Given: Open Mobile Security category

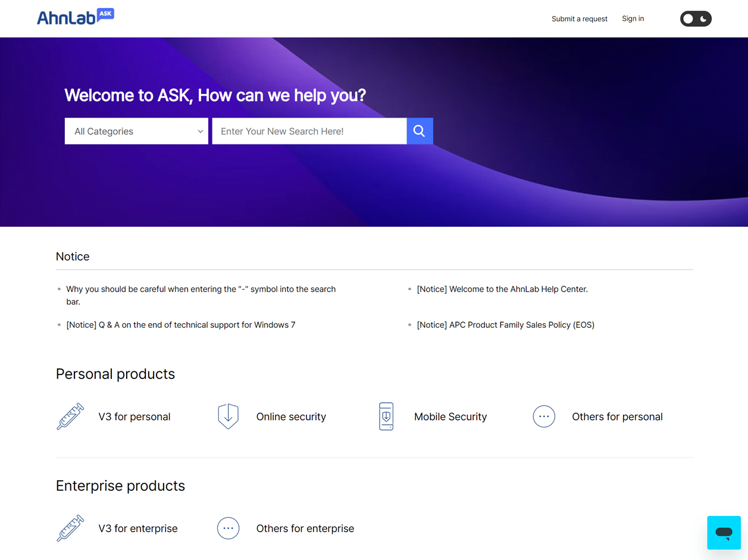Looking at the screenshot, I should (450, 417).
